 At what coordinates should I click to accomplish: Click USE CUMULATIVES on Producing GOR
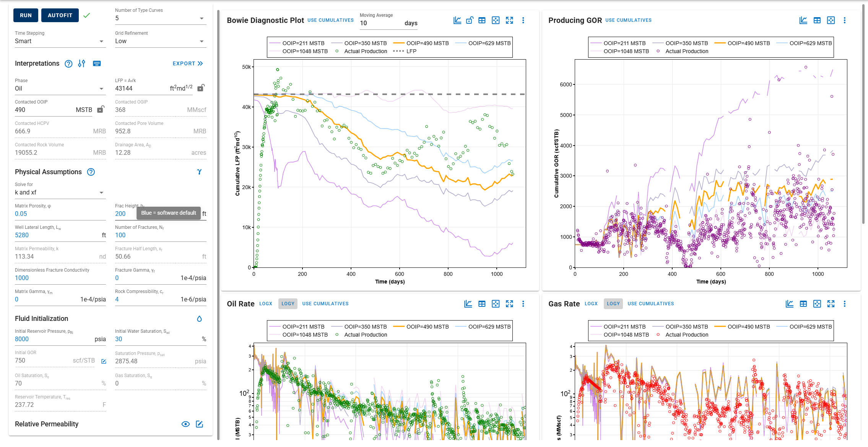(x=628, y=20)
